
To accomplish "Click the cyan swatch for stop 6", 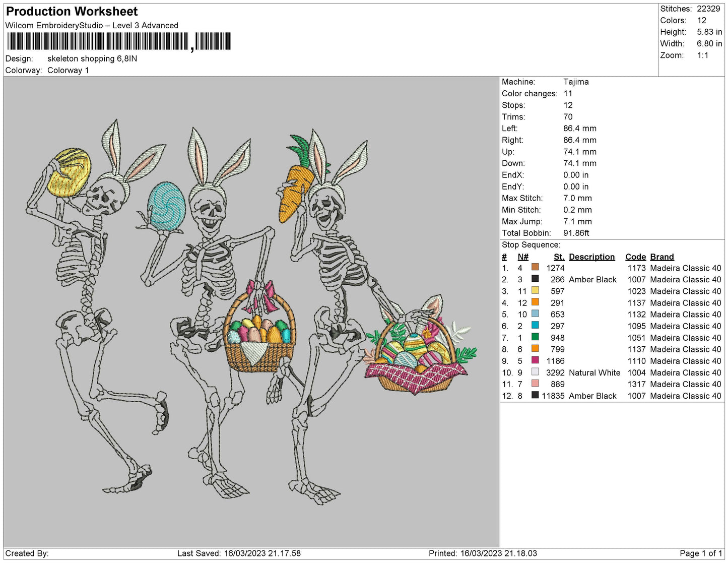I will pyautogui.click(x=535, y=325).
